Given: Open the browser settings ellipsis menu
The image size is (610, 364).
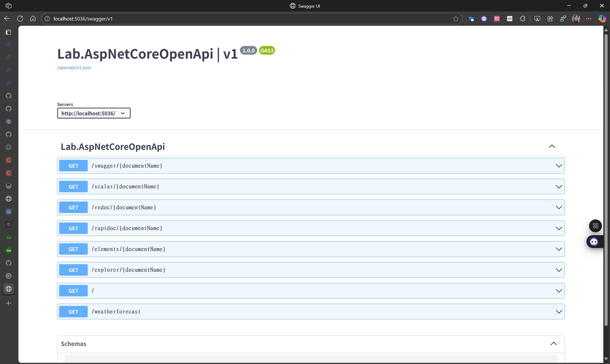Looking at the screenshot, I should 589,18.
